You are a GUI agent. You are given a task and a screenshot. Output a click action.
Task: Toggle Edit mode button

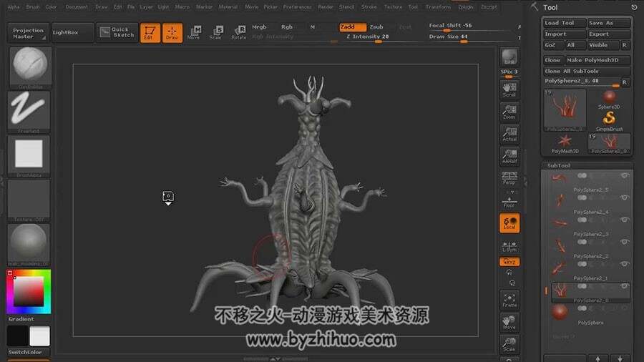150,33
